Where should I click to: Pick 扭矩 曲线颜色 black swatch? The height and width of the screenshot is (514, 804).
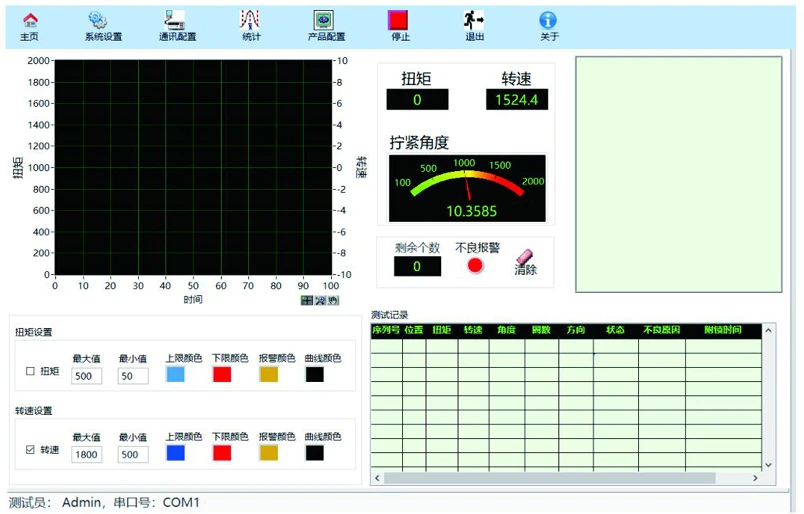[x=315, y=374]
